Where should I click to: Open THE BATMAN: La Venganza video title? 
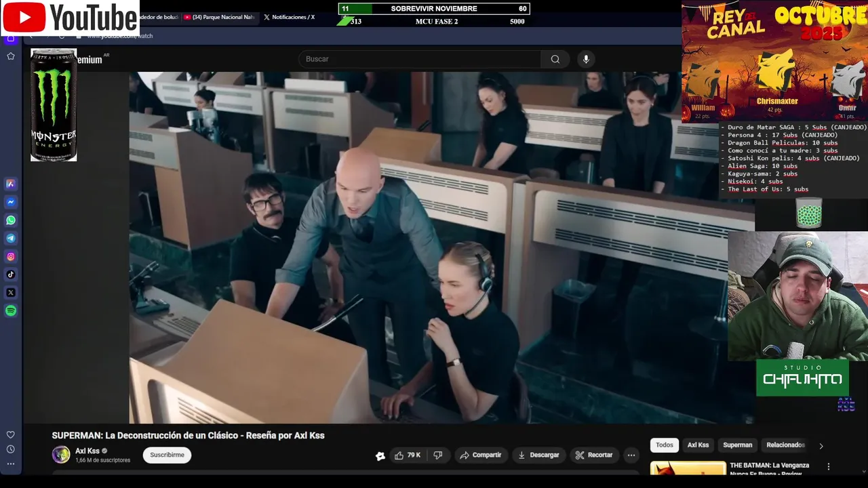tap(769, 468)
